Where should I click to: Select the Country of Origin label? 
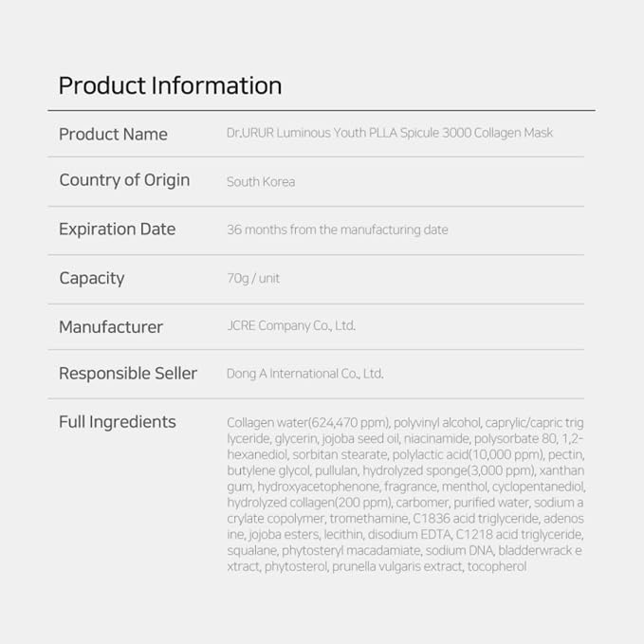coord(124,180)
